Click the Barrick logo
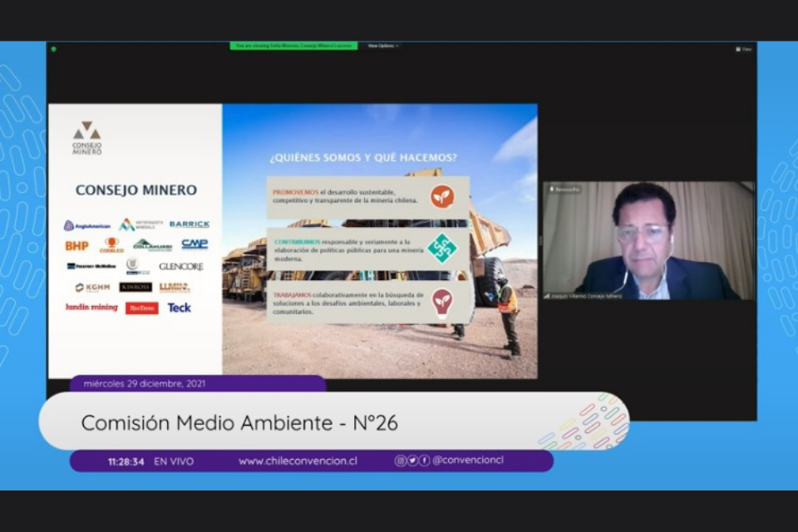 190,224
